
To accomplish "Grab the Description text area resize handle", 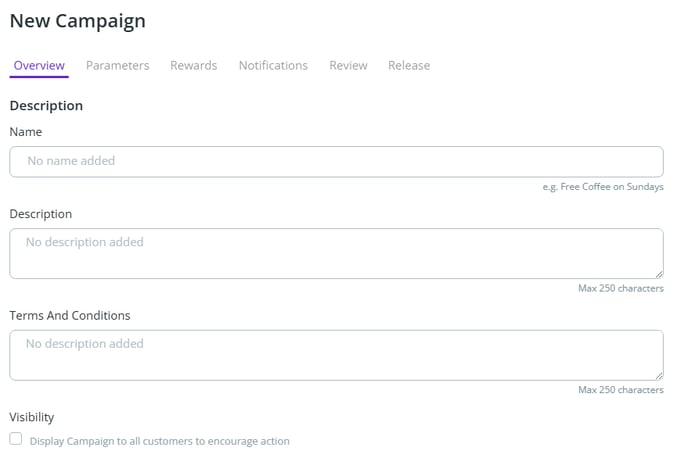I will [659, 274].
